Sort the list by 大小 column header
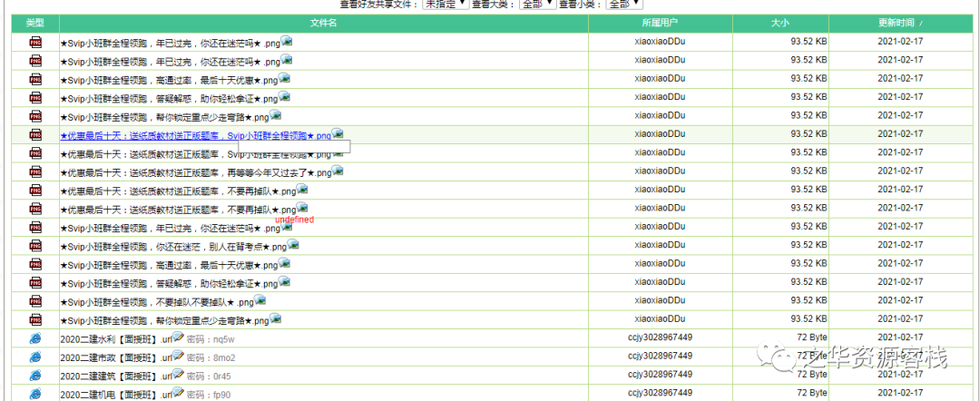Image resolution: width=980 pixels, height=401 pixels. (x=779, y=23)
